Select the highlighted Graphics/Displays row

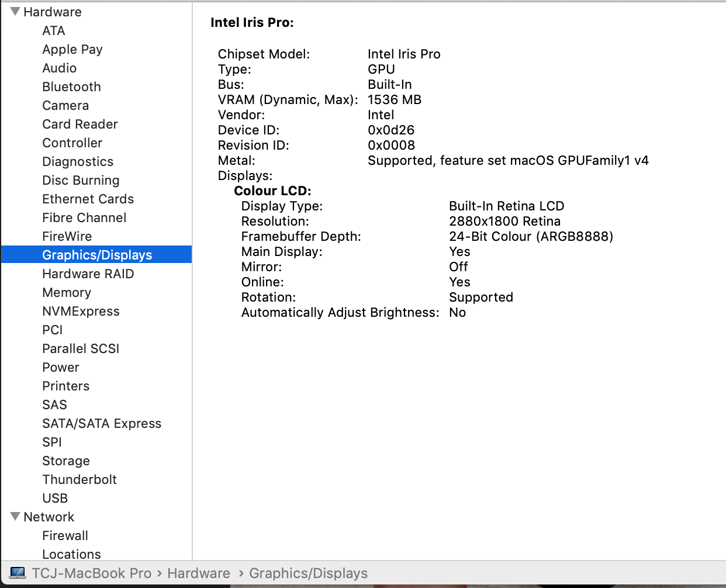(x=96, y=255)
